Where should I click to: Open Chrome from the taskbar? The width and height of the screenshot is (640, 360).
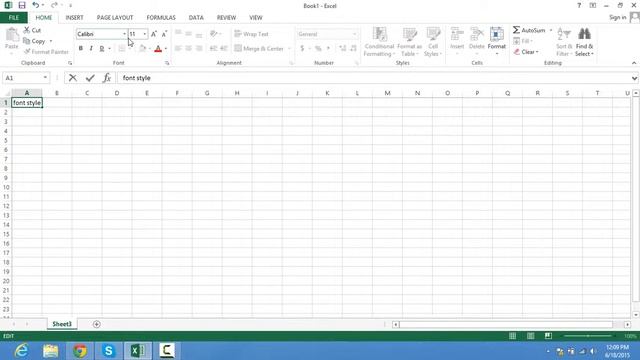pyautogui.click(x=80, y=351)
